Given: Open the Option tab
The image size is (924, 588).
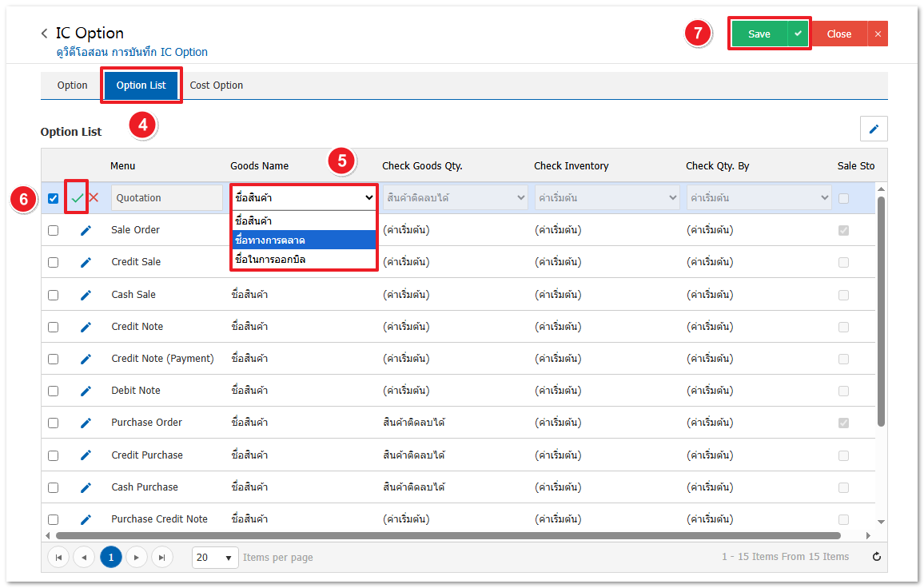Looking at the screenshot, I should (x=72, y=85).
